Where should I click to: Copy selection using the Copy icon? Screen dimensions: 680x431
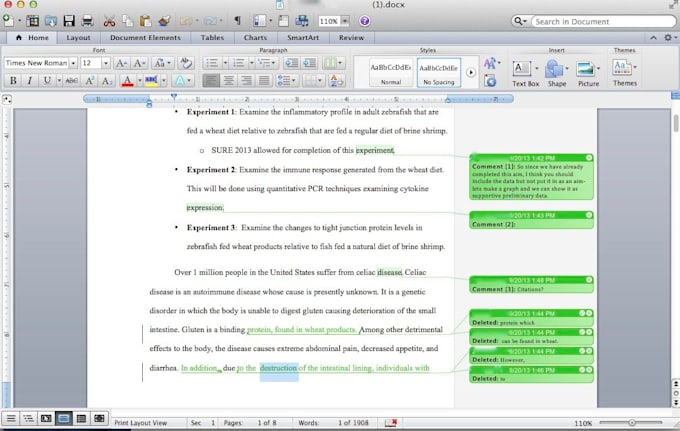pos(127,21)
